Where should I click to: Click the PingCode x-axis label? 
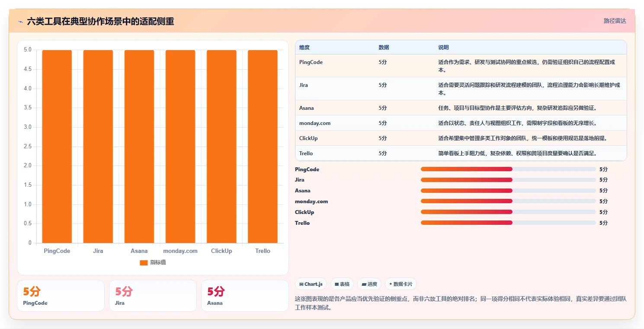(x=57, y=251)
